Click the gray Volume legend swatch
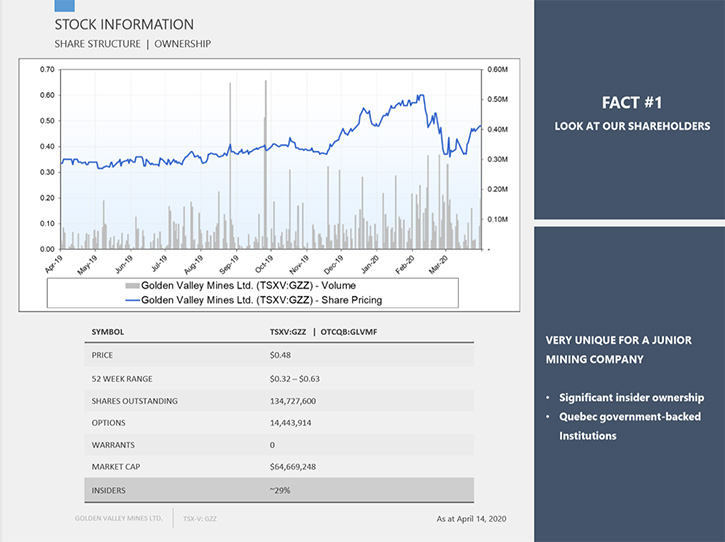The height and width of the screenshot is (542, 725). coord(133,285)
